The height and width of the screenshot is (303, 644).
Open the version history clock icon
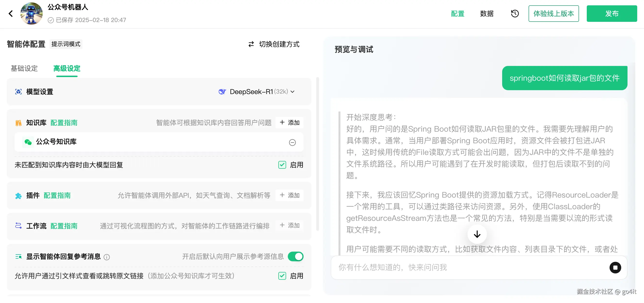click(515, 14)
